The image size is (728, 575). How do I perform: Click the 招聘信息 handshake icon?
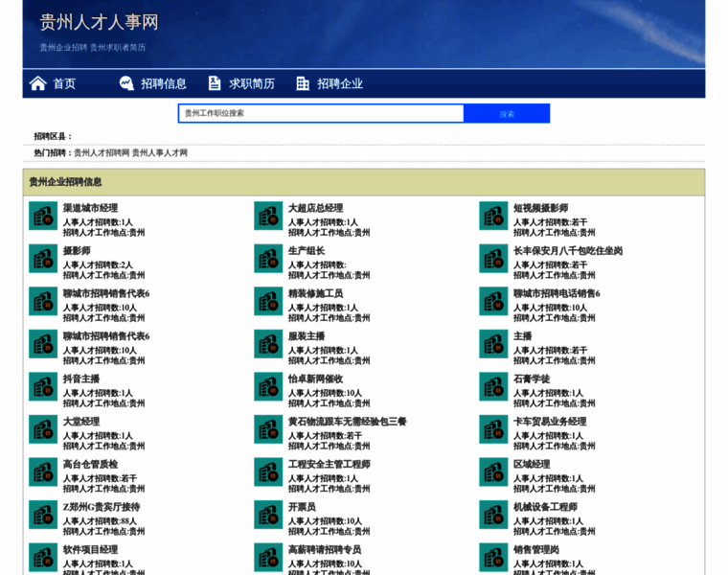pyautogui.click(x=126, y=83)
